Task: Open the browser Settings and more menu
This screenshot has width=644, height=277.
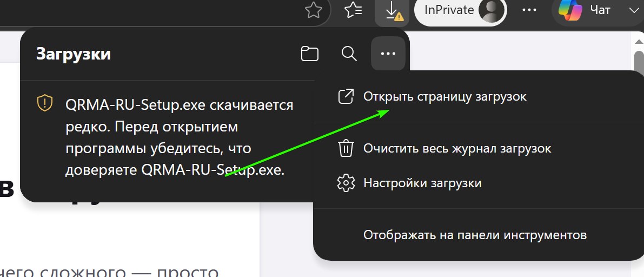Action: click(x=529, y=10)
